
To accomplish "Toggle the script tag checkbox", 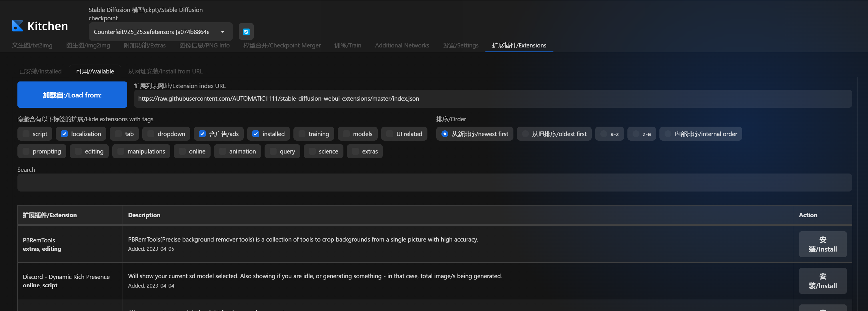I will 26,134.
